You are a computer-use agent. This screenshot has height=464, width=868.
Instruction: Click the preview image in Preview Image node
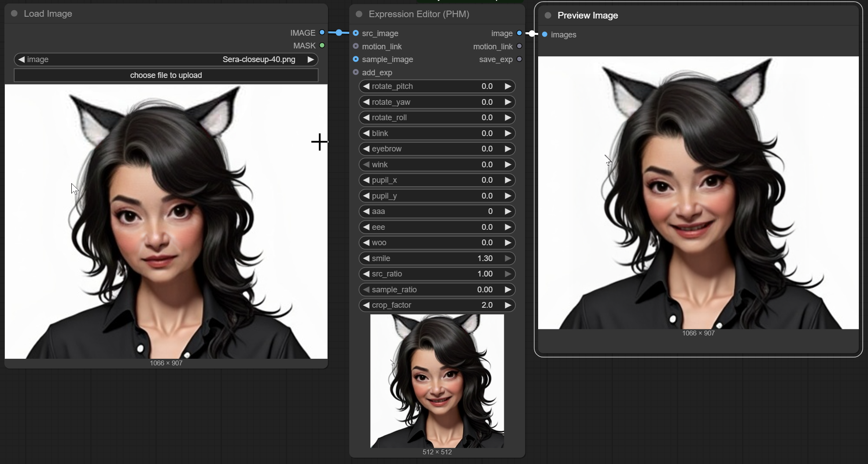point(698,191)
